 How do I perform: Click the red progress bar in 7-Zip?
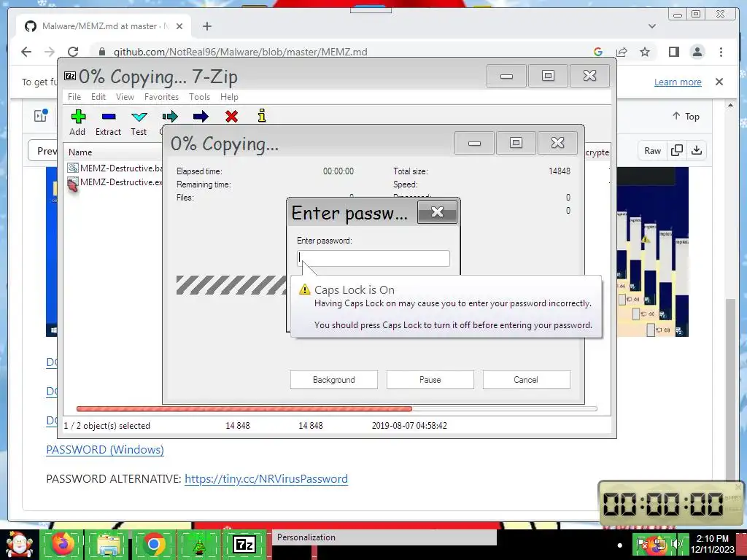pyautogui.click(x=336, y=408)
